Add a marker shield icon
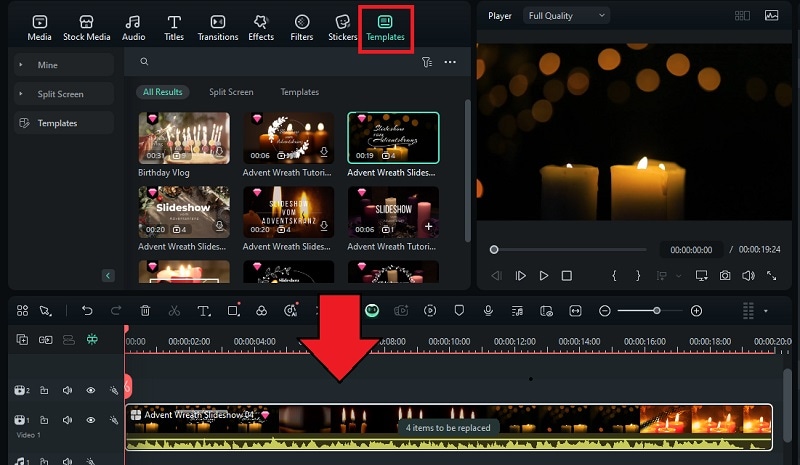The image size is (800, 465). pyautogui.click(x=459, y=310)
